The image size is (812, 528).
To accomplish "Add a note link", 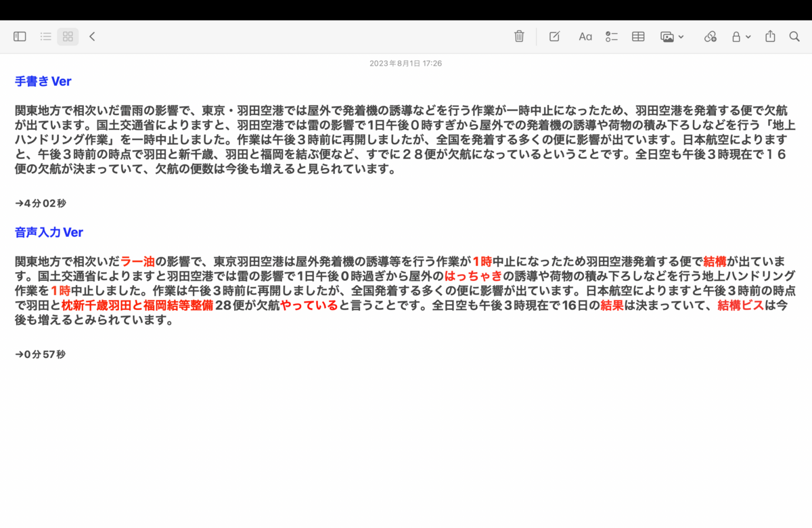I will click(710, 37).
